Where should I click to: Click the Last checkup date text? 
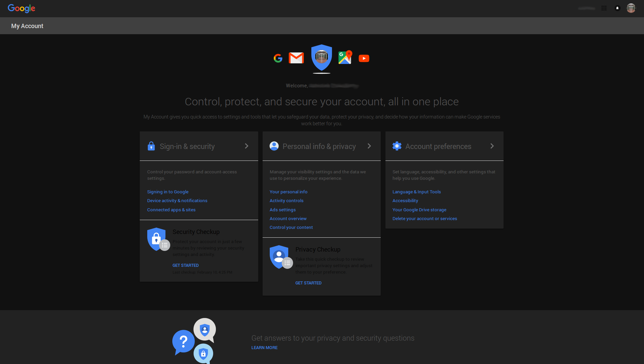pos(202,272)
